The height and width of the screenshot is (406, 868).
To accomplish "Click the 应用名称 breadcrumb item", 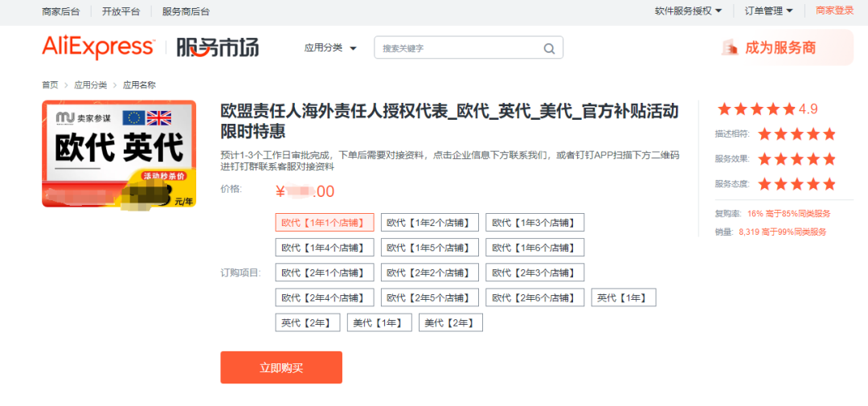I will point(139,84).
